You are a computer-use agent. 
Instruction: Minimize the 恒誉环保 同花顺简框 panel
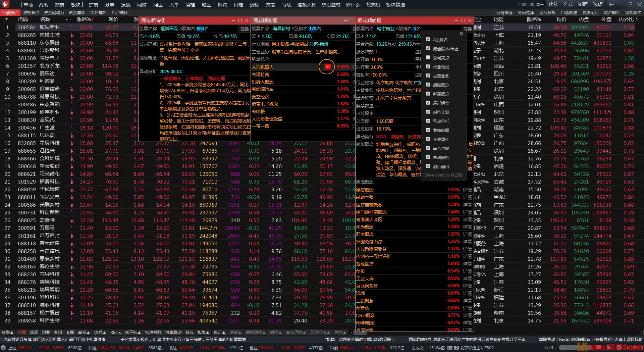[233, 20]
